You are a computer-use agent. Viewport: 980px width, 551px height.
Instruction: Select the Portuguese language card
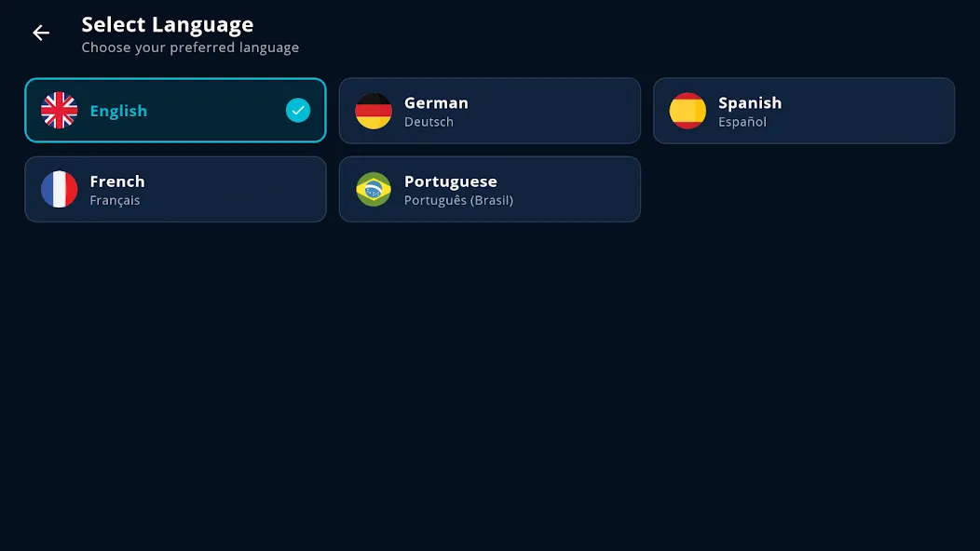pyautogui.click(x=490, y=189)
